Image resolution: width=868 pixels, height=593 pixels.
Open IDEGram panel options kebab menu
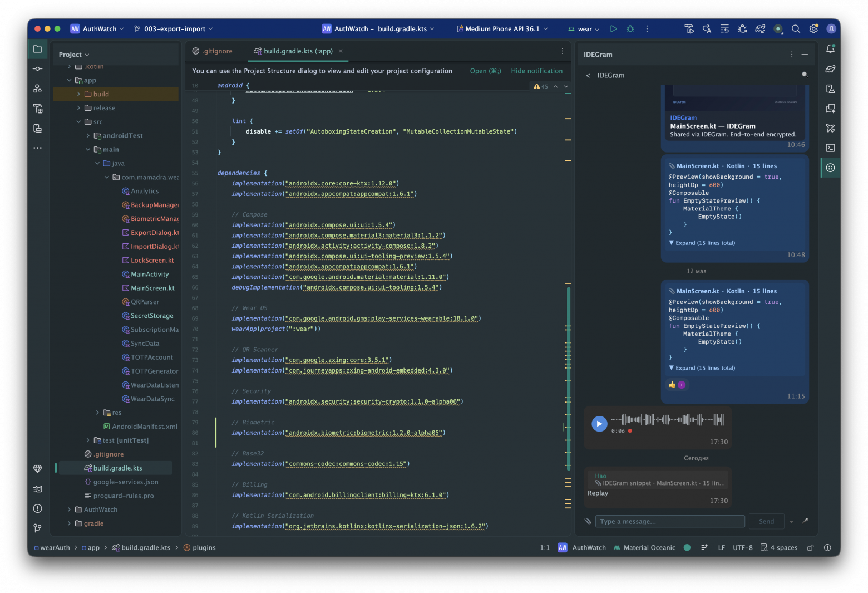[791, 55]
